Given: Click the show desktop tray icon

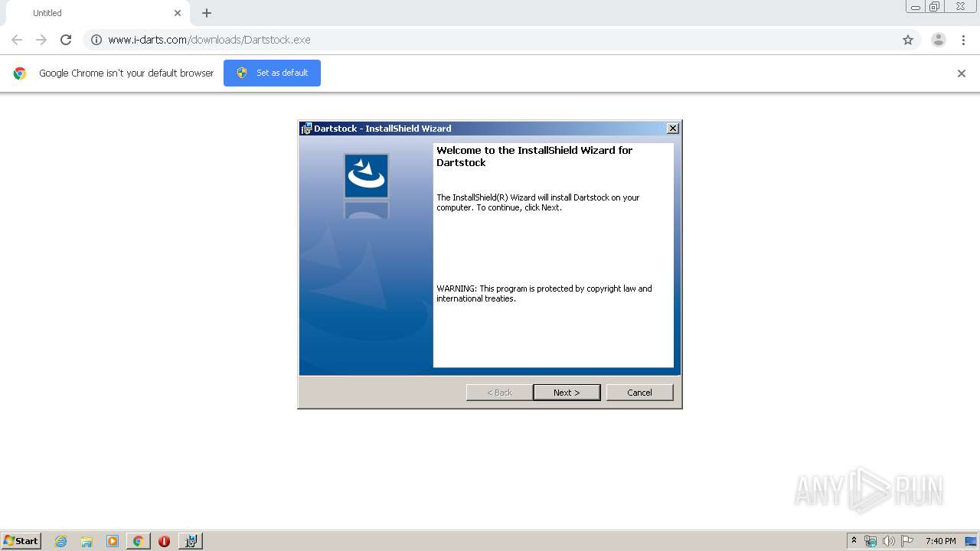Looking at the screenshot, I should pos(972,541).
